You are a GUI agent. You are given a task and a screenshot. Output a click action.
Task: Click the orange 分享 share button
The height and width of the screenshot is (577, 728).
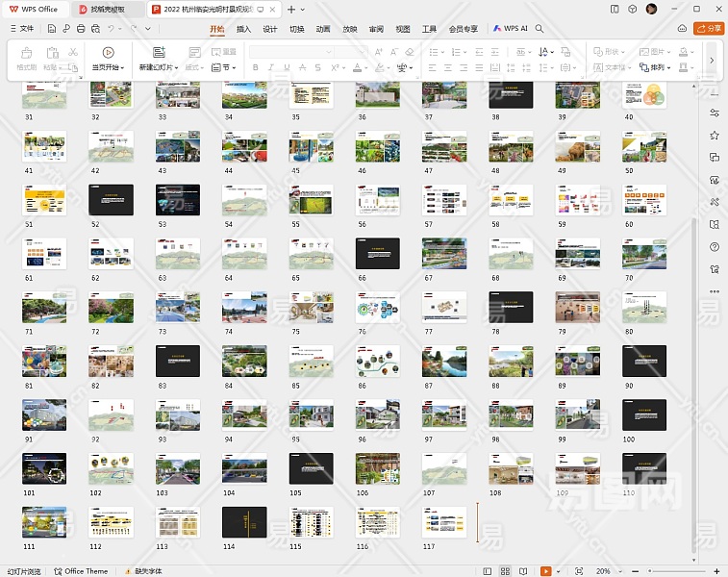point(709,29)
